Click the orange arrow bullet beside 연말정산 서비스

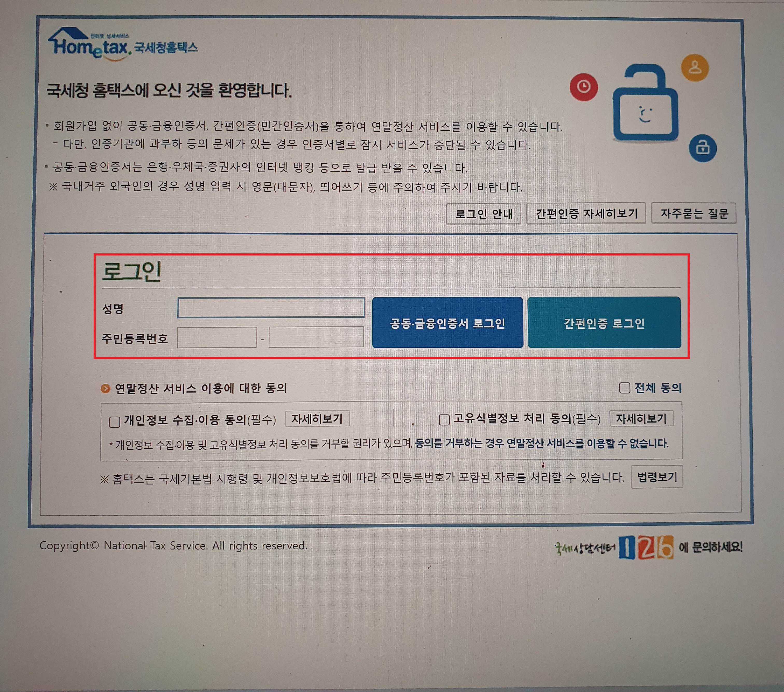pyautogui.click(x=105, y=389)
